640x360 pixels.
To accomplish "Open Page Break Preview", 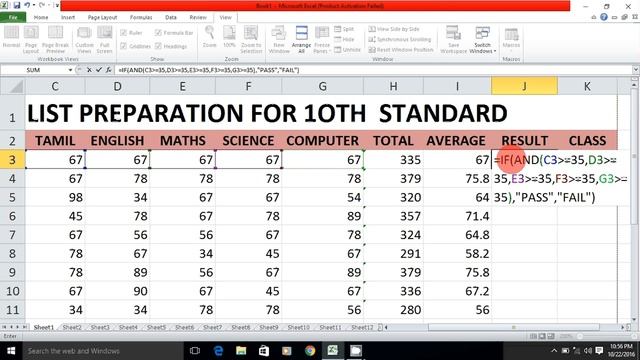I will point(56,40).
